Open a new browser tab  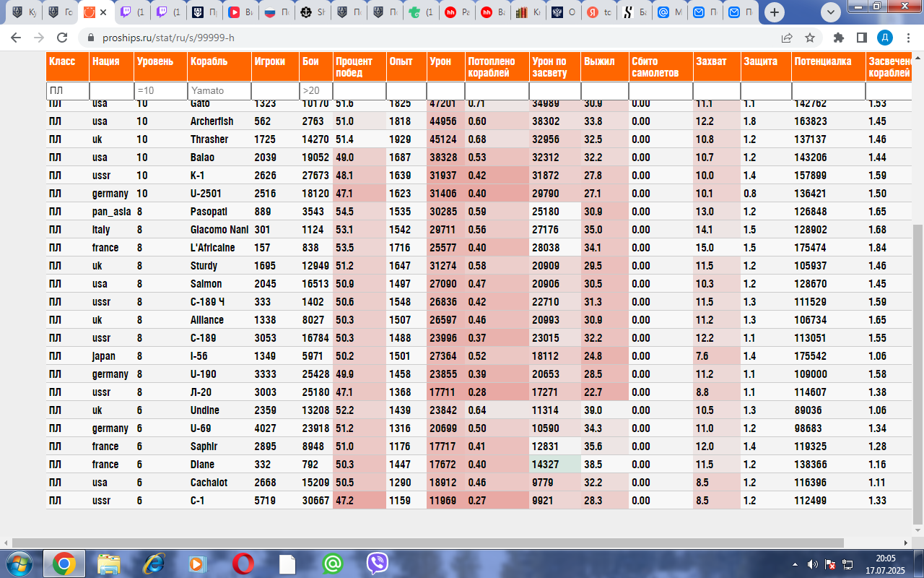pyautogui.click(x=774, y=12)
